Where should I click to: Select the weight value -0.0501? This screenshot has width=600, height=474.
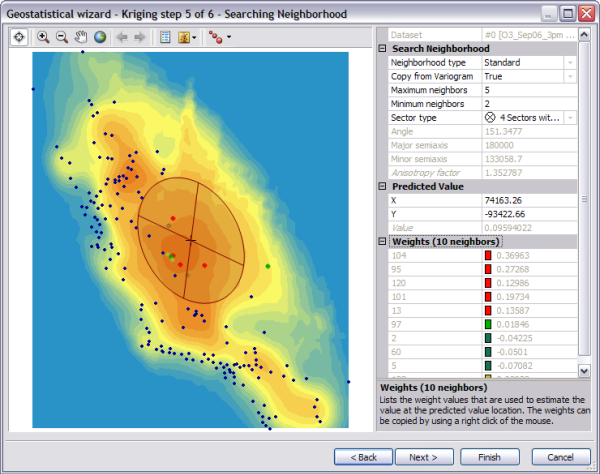click(x=512, y=352)
